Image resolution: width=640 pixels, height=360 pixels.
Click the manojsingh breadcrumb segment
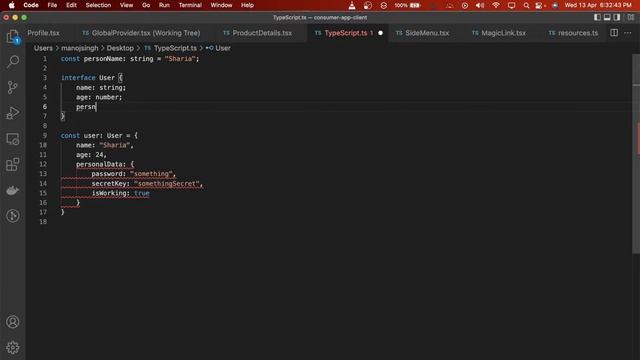click(80, 48)
